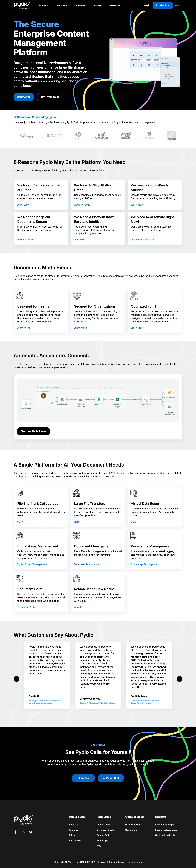Open Pydio's Facebook page from footer

[15, 832]
